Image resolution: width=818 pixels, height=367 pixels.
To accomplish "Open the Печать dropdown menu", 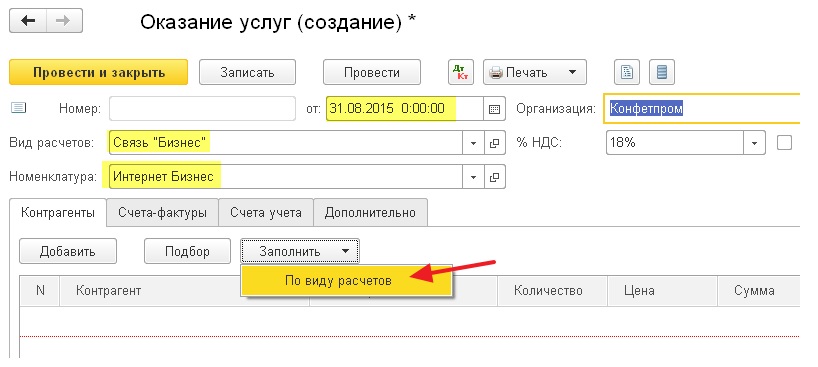I will 535,72.
